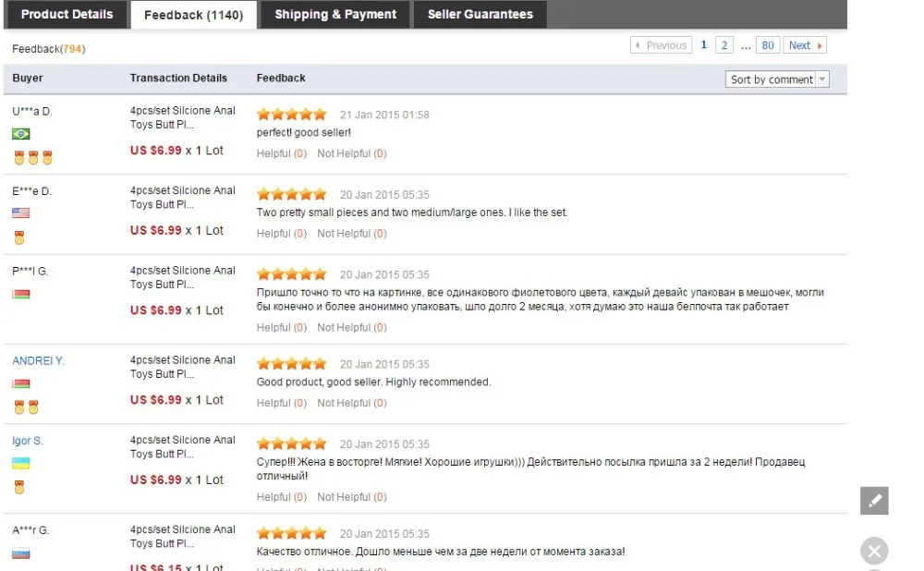Click the pencil edit icon on right
Image resolution: width=924 pixels, height=571 pixels.
point(874,500)
